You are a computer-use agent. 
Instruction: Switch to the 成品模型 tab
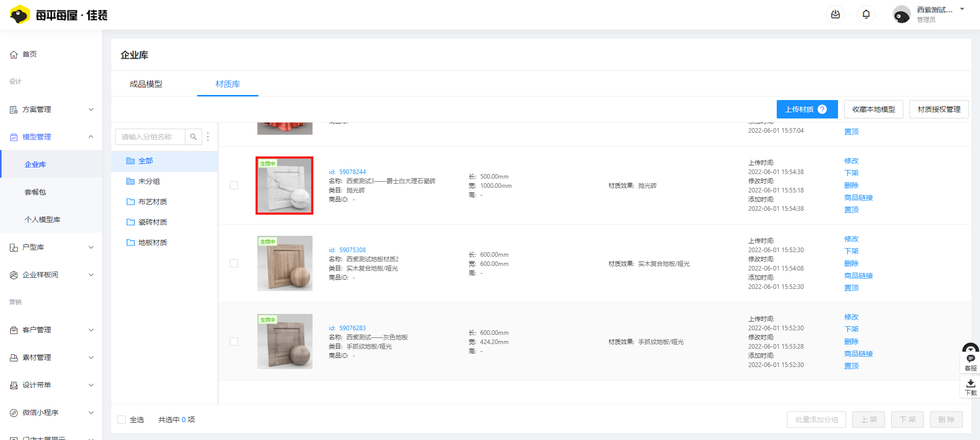click(146, 84)
